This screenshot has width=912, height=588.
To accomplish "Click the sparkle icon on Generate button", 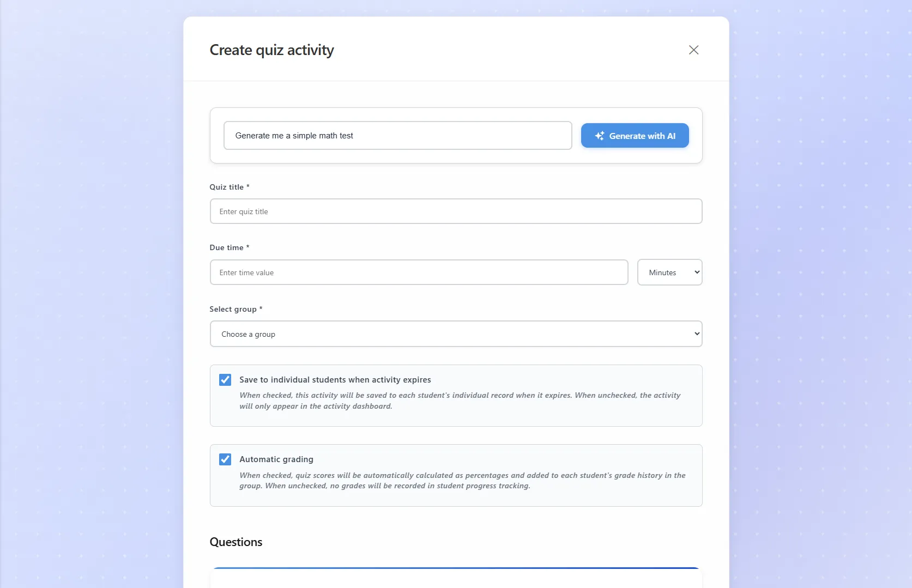I will click(599, 136).
